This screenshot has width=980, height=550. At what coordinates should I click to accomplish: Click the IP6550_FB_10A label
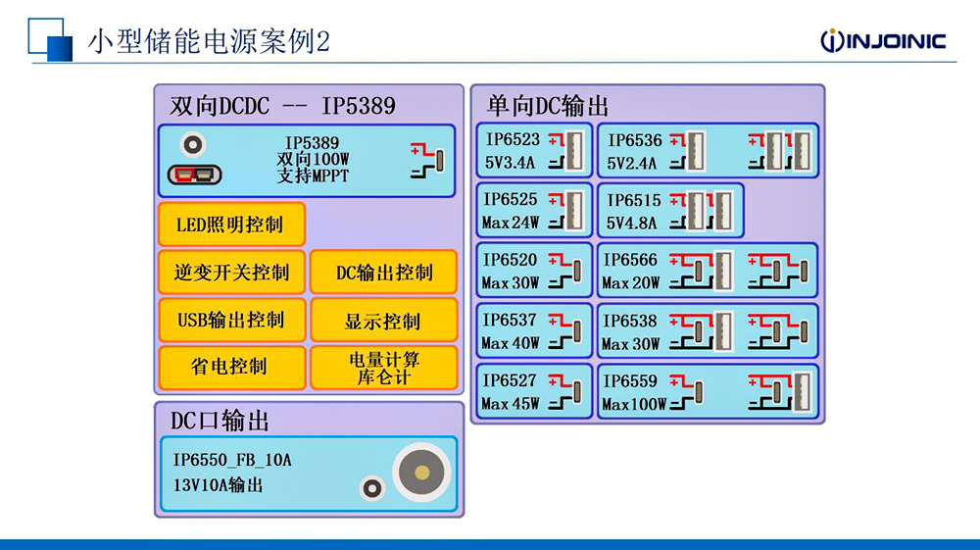click(232, 460)
